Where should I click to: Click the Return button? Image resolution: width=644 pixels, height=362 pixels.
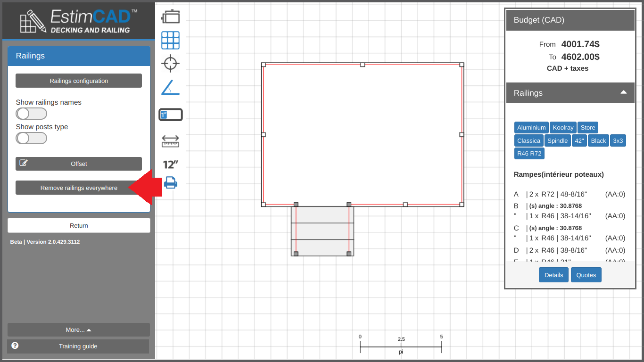point(79,225)
